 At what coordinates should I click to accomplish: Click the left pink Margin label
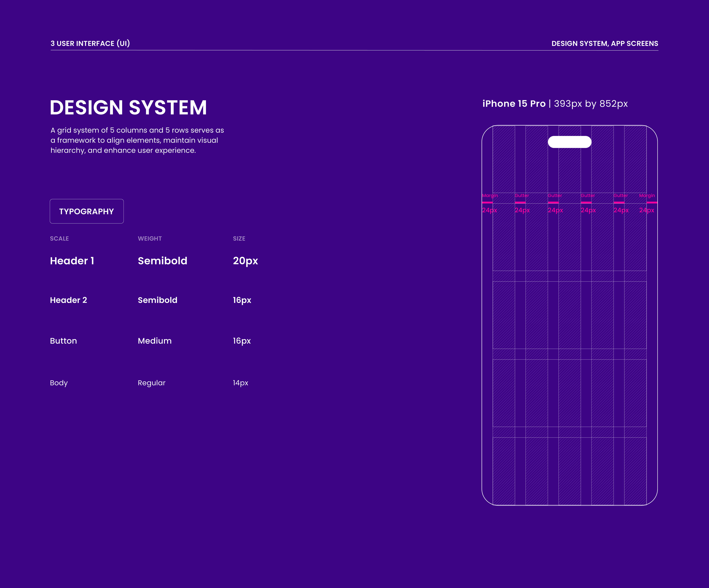click(489, 196)
